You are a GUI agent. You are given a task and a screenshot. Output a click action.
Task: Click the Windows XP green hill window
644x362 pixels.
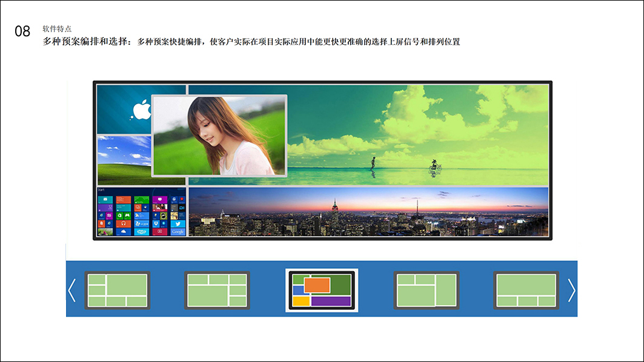124,160
